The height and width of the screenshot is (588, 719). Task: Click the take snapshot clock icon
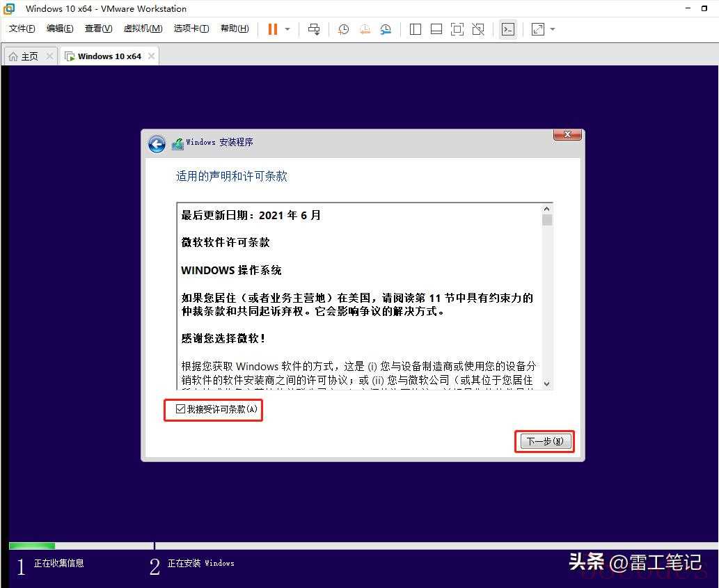coord(343,29)
